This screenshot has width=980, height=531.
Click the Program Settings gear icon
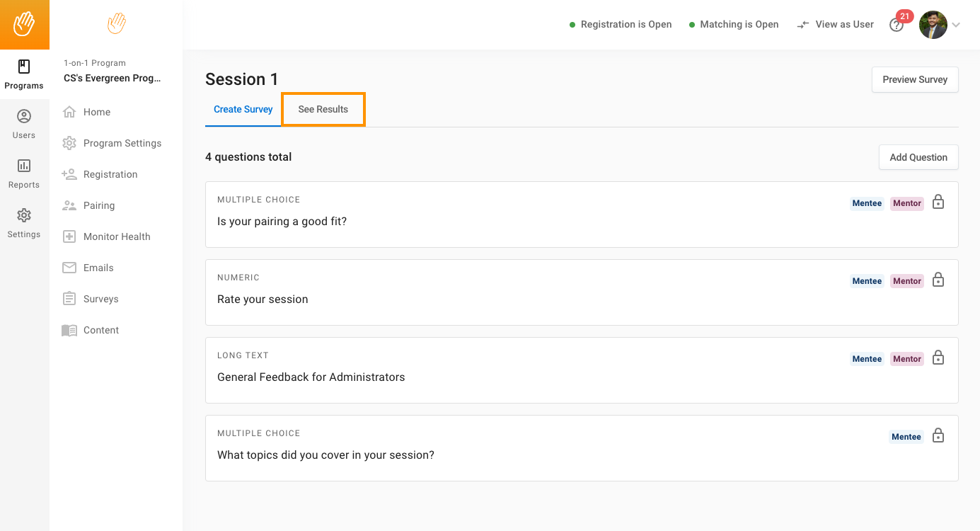point(69,143)
